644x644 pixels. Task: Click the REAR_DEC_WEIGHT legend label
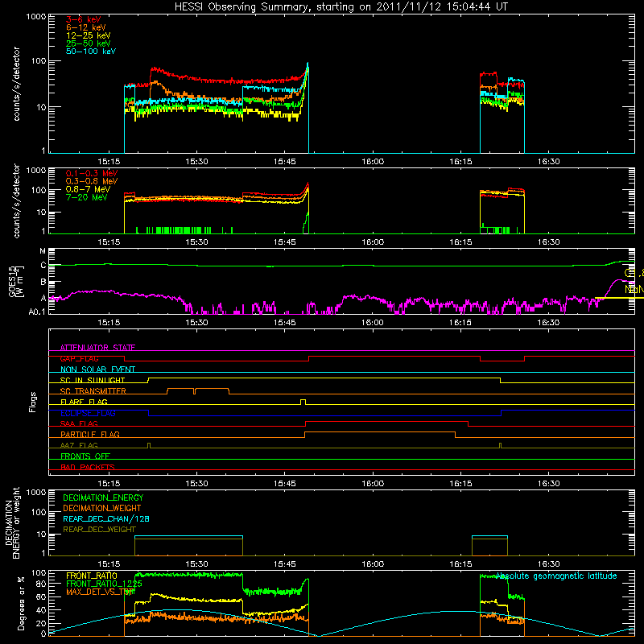(x=99, y=530)
